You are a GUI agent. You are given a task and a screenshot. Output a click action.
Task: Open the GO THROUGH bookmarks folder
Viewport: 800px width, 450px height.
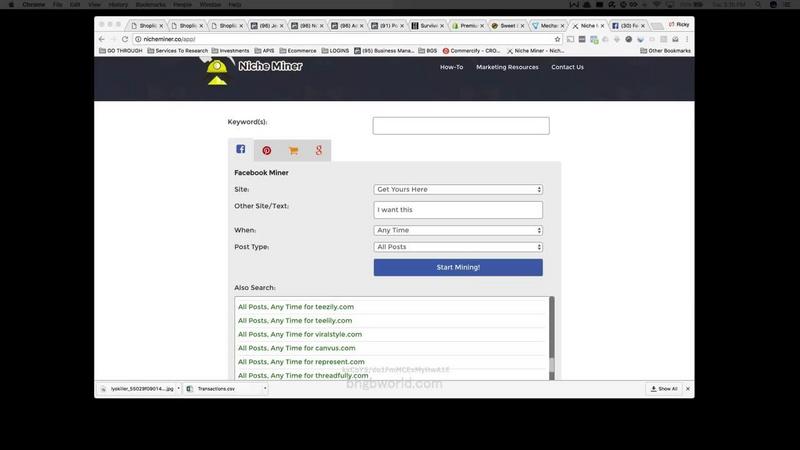pos(121,51)
